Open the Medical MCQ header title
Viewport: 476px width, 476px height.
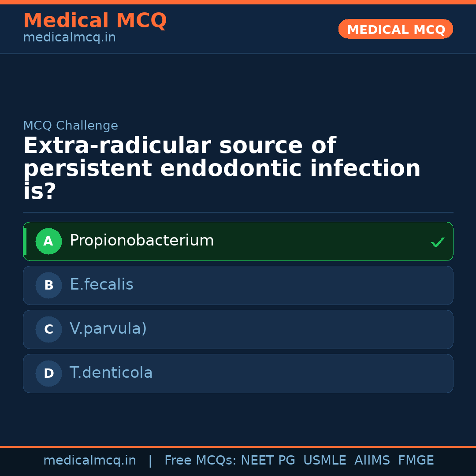95,21
